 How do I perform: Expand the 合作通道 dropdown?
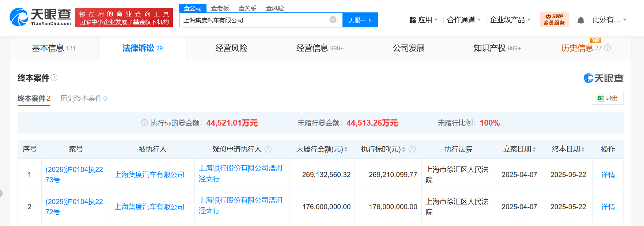pyautogui.click(x=479, y=20)
